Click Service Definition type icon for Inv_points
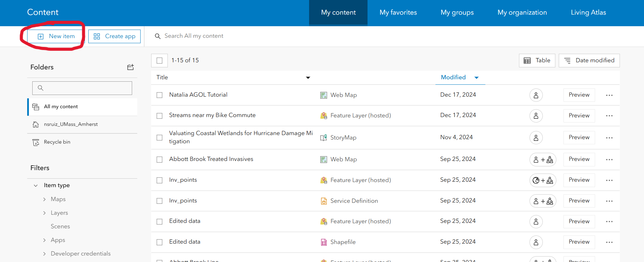 pyautogui.click(x=324, y=201)
